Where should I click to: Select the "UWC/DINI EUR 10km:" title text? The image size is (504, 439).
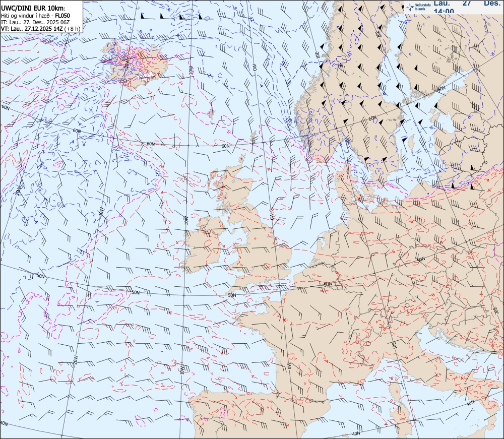click(x=33, y=9)
